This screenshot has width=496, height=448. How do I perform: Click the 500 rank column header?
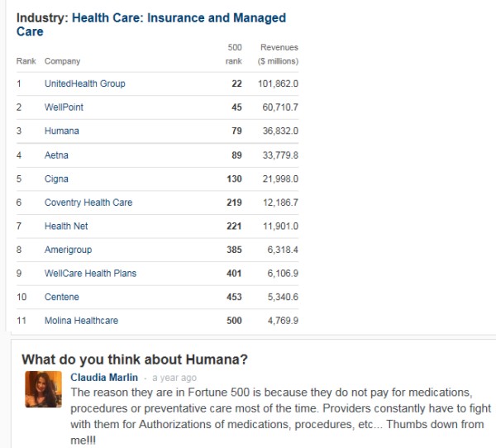click(x=234, y=55)
